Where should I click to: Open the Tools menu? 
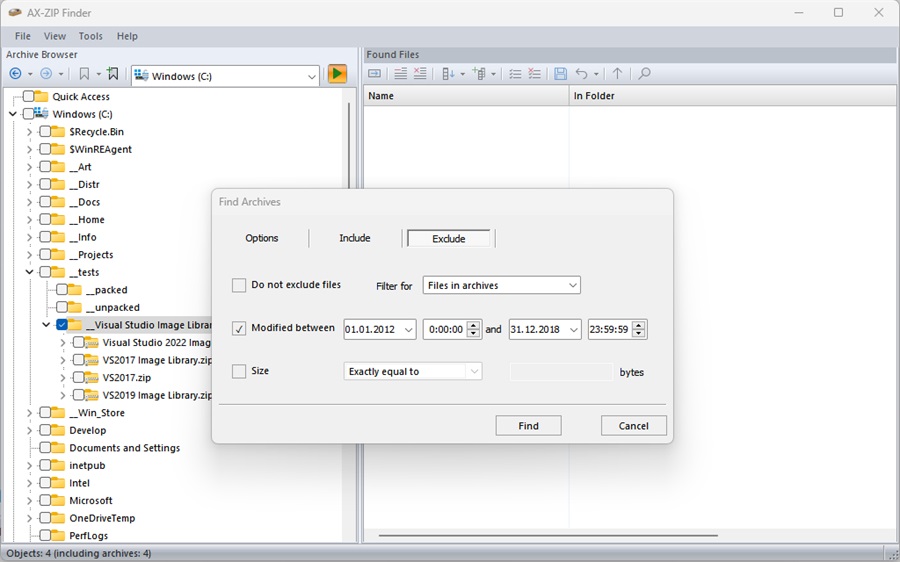(91, 36)
